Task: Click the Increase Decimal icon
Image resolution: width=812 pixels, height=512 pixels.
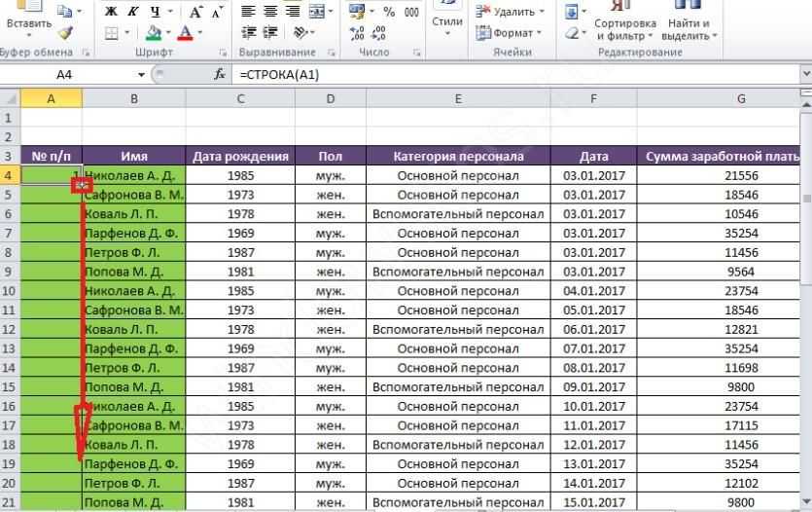Action: coord(355,32)
